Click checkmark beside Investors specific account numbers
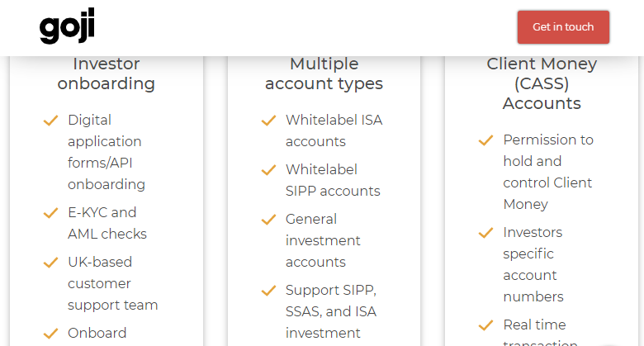This screenshot has height=346, width=644. click(x=485, y=233)
